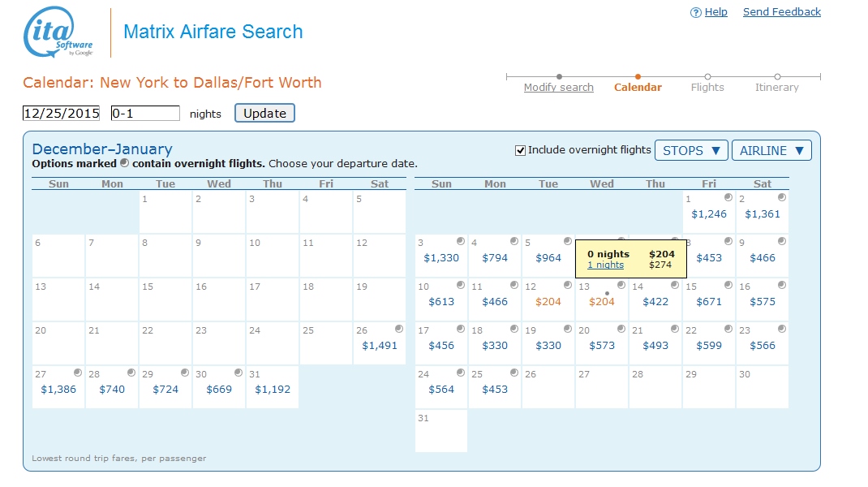The width and height of the screenshot is (868, 487).
Task: Click overnight flight icon on December 26
Action: [398, 329]
